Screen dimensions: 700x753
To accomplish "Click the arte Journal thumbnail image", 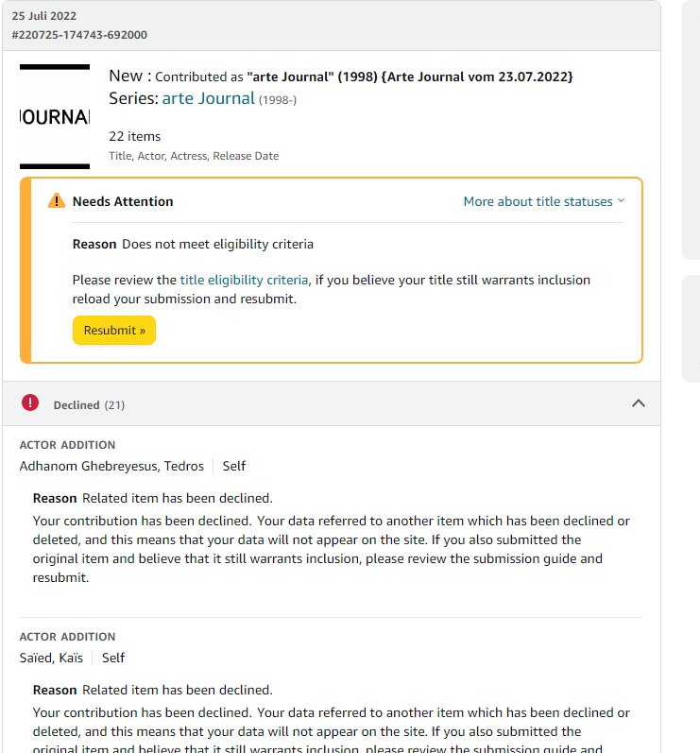I will tap(55, 117).
